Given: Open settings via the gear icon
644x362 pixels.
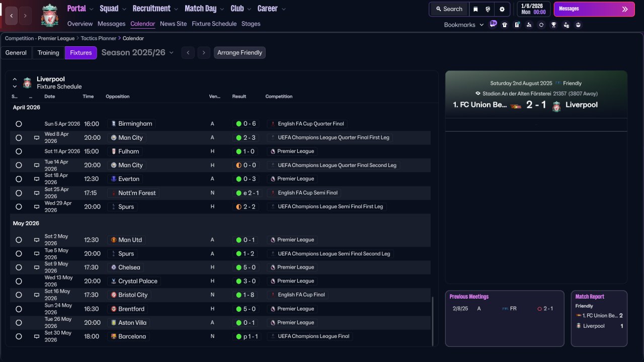Looking at the screenshot, I should 502,9.
